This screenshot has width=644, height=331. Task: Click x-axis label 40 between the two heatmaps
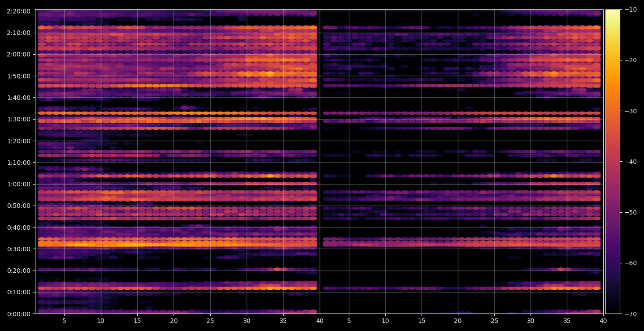pos(320,321)
